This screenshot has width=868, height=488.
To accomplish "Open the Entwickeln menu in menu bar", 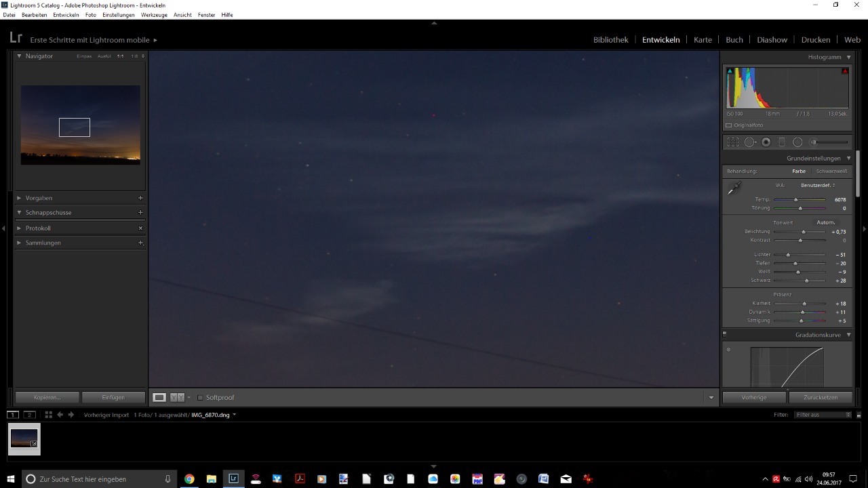I will pyautogui.click(x=66, y=15).
